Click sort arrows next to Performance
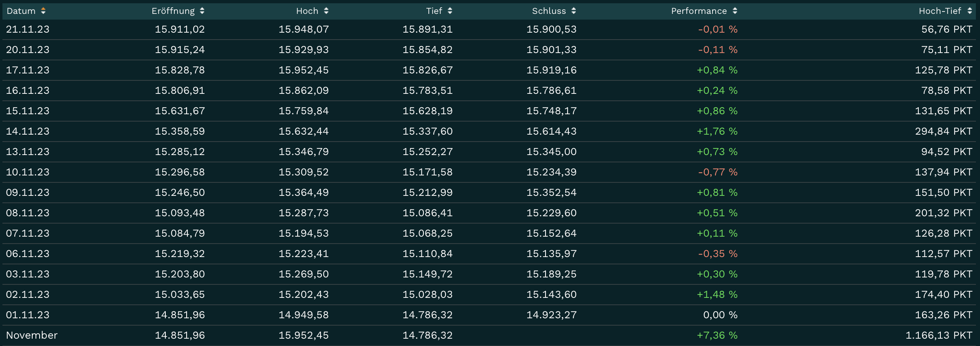 tap(735, 11)
